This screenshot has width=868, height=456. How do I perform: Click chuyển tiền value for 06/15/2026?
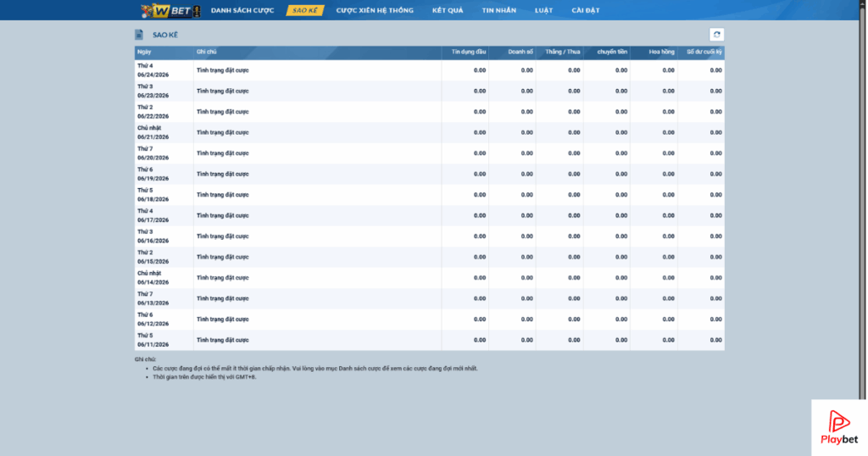[x=621, y=258]
